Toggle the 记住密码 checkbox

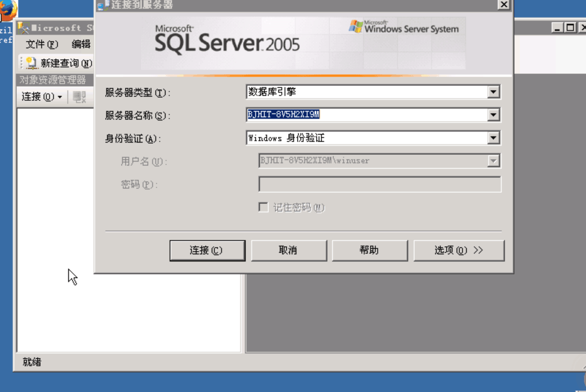(264, 208)
